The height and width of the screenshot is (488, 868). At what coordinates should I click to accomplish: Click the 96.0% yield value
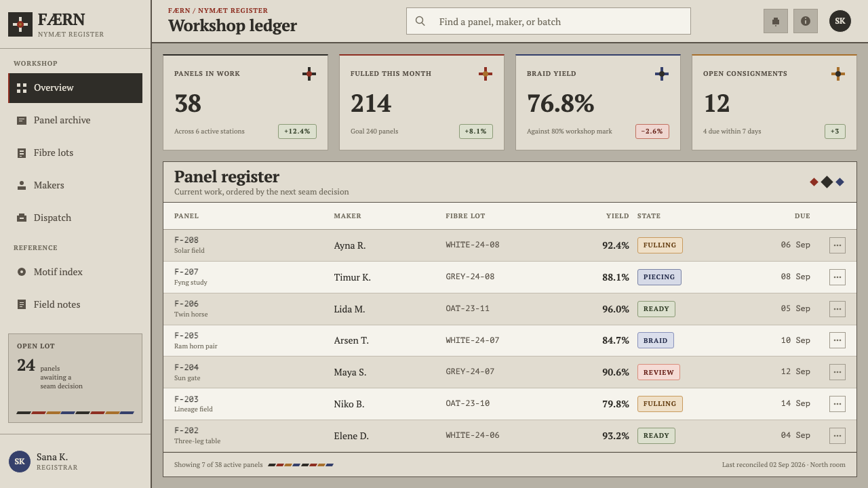point(616,309)
